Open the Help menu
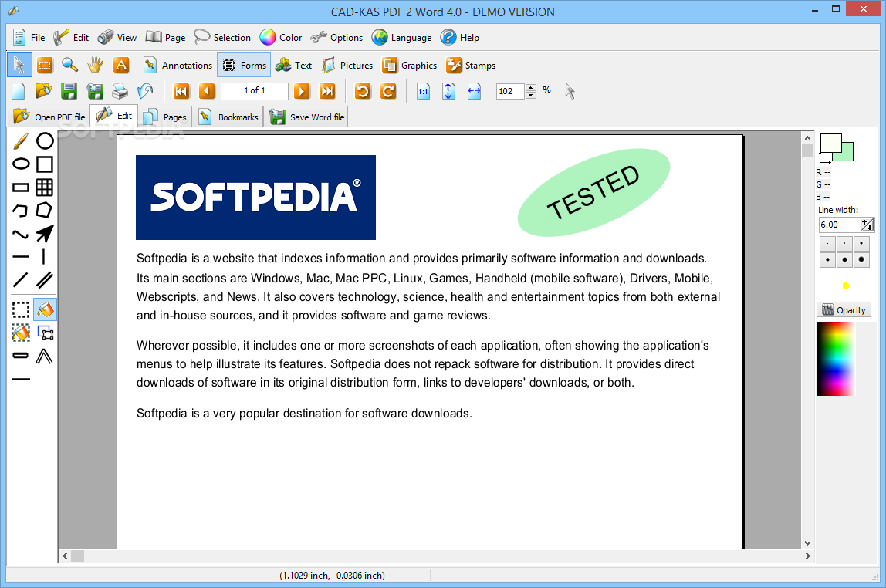 click(460, 37)
